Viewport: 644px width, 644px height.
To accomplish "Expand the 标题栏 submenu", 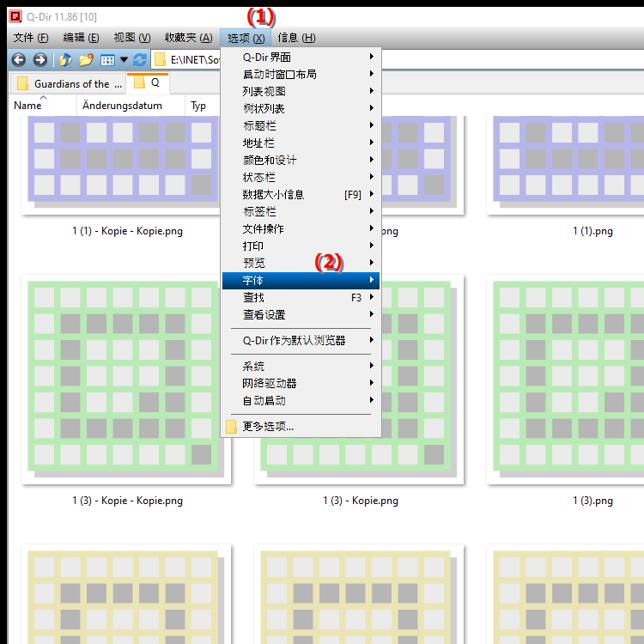I will pyautogui.click(x=301, y=125).
